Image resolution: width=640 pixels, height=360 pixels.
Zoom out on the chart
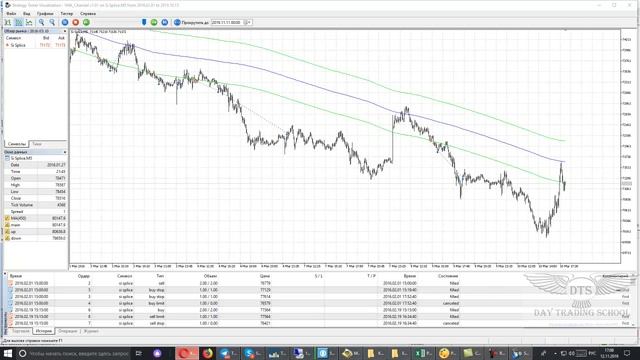pos(52,22)
